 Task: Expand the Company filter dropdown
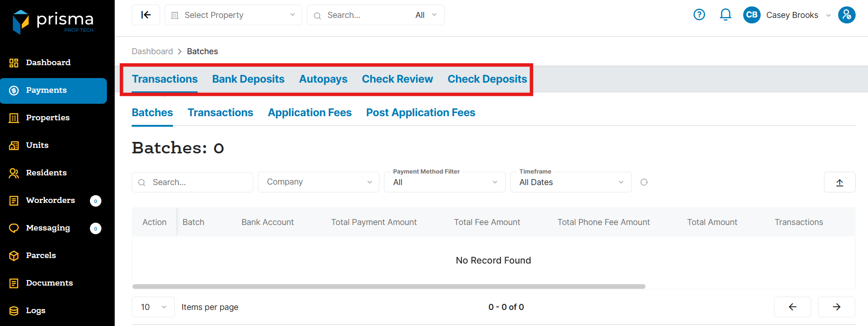click(318, 182)
